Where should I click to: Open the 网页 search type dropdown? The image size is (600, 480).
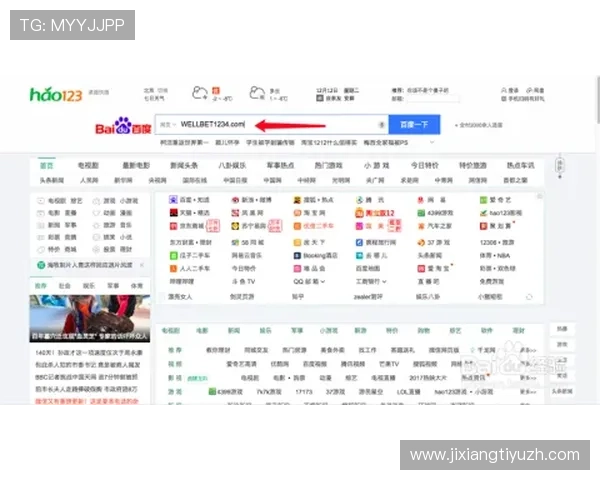[168, 125]
